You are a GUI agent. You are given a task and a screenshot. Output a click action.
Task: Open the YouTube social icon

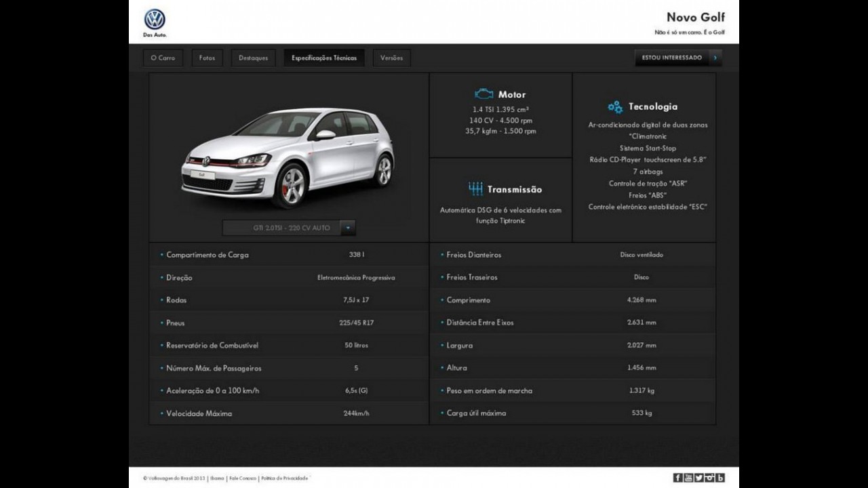click(x=688, y=478)
